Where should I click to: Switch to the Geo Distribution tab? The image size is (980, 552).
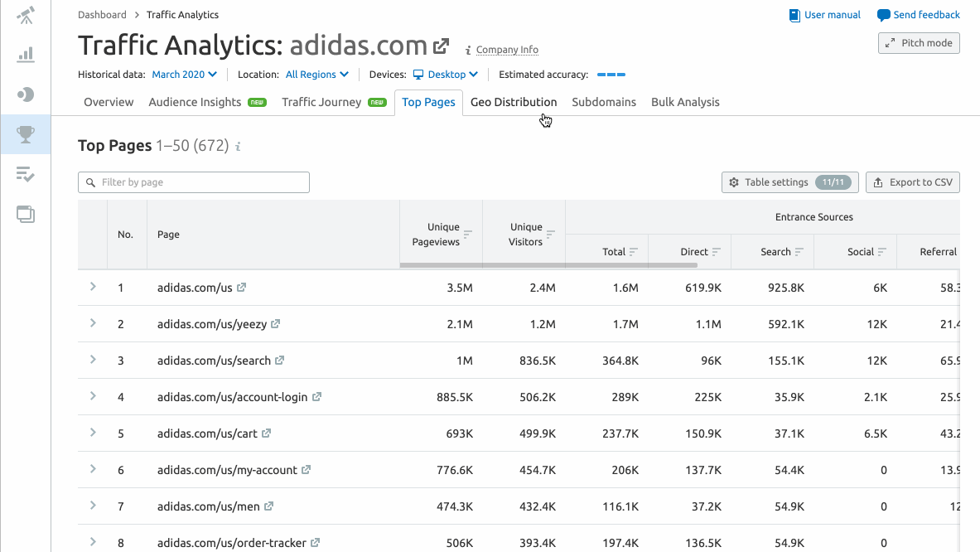[514, 103]
